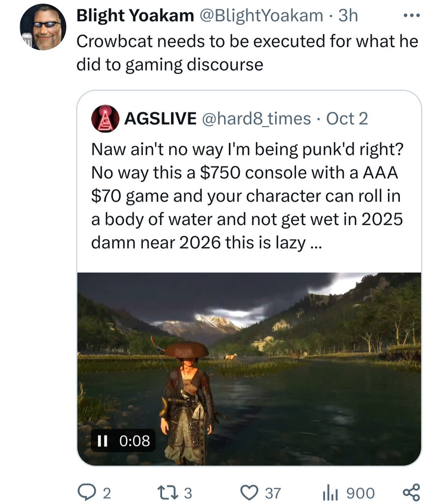
Task: Click the AGSLIVE red avatar icon
Action: [105, 119]
